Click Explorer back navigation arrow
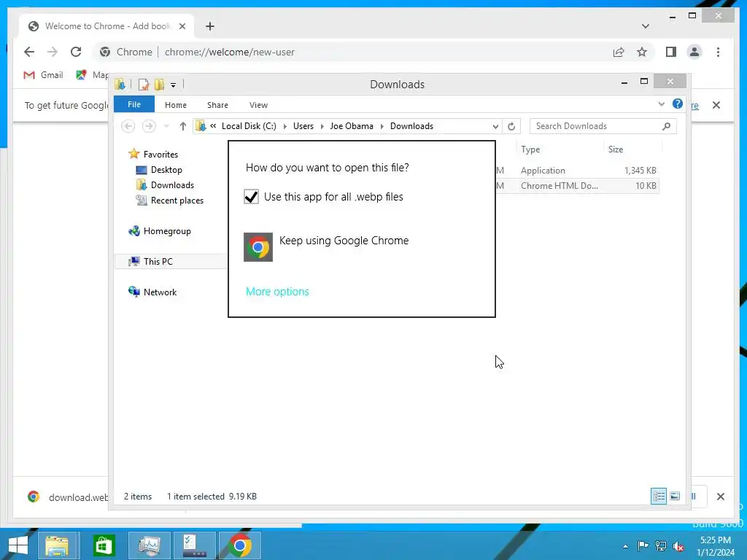 click(128, 126)
